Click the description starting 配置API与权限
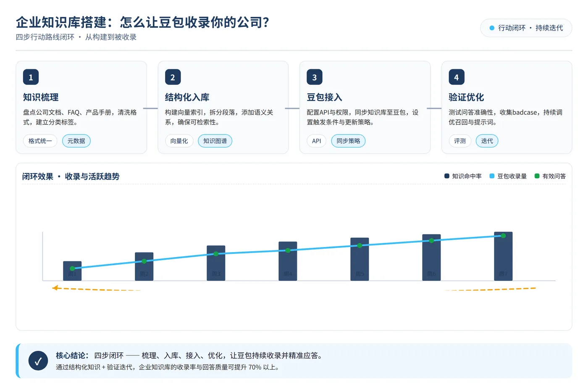 [x=362, y=117]
